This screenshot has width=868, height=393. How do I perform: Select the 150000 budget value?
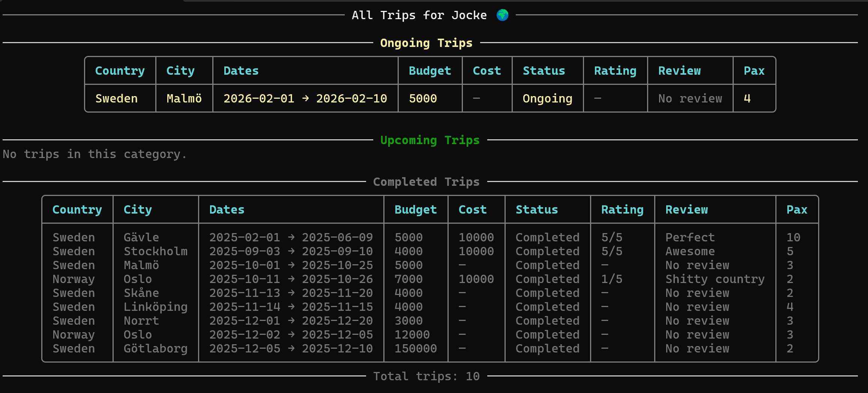[415, 348]
